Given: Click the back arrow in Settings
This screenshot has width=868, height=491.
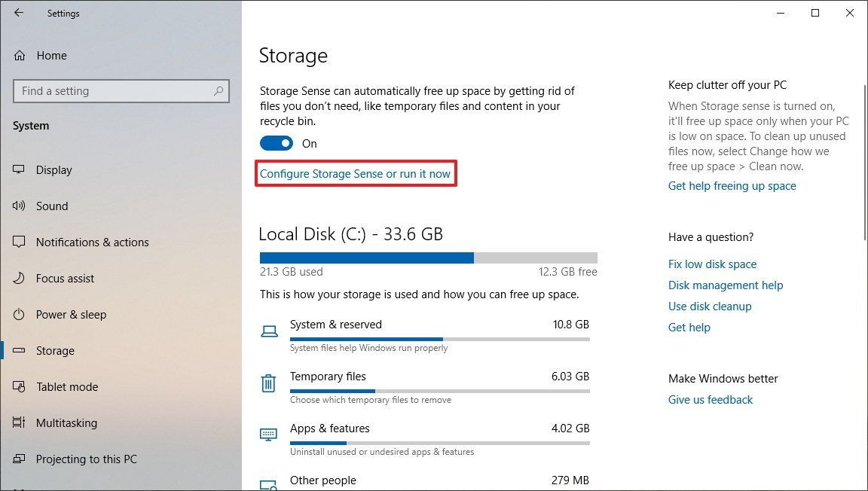Looking at the screenshot, I should (x=18, y=13).
